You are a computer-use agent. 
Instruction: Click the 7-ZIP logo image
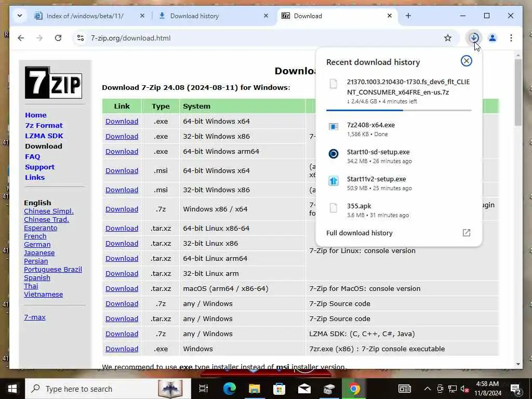(x=54, y=83)
